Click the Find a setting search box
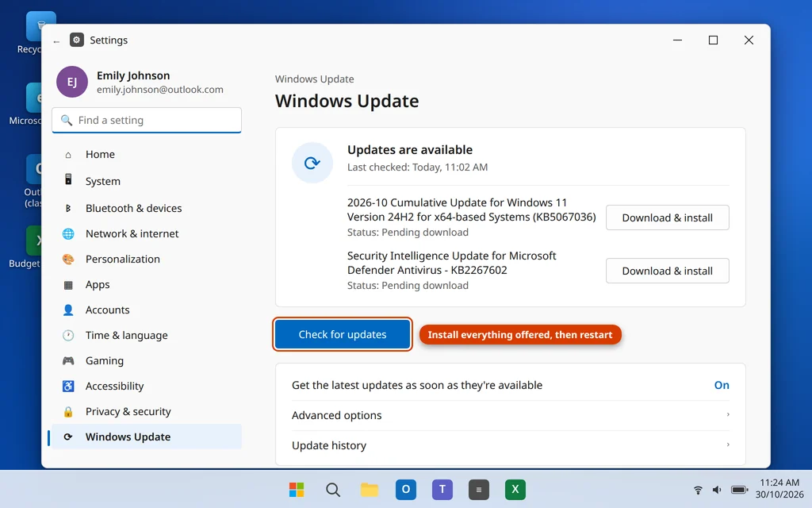 (147, 121)
